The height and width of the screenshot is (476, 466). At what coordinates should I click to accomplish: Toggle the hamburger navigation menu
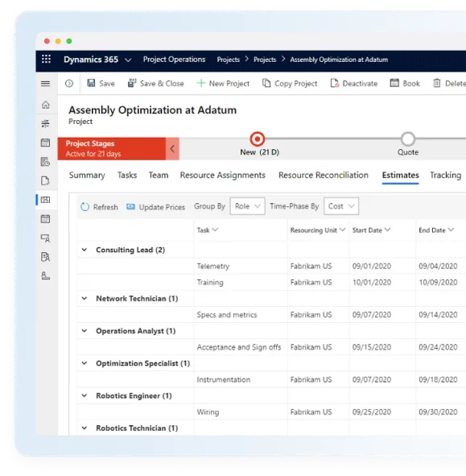(x=46, y=84)
